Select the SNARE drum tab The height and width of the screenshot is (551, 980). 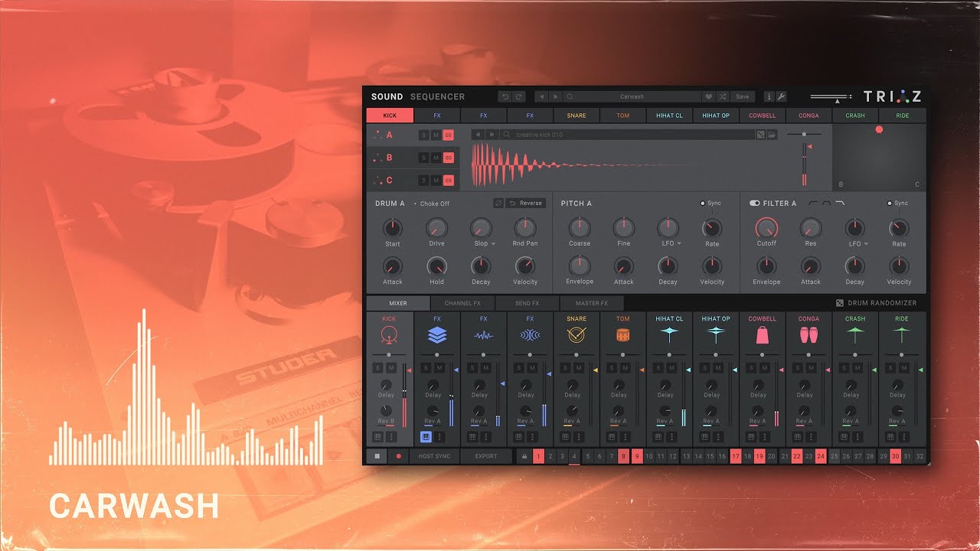point(577,116)
